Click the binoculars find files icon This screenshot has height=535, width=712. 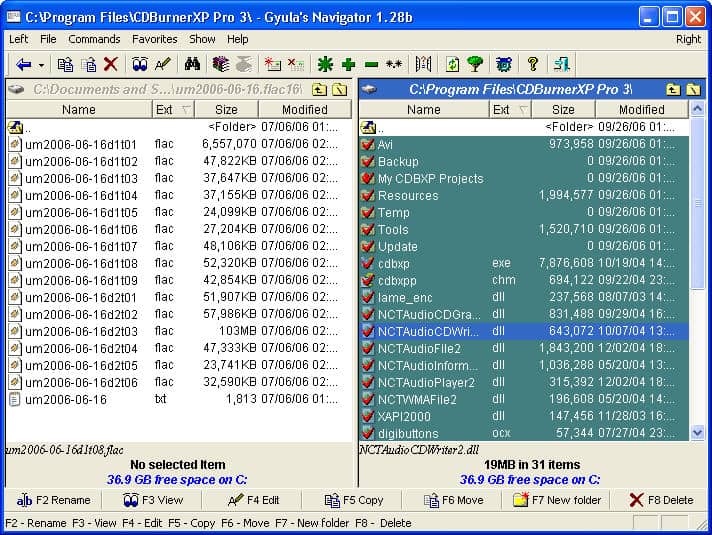pyautogui.click(x=192, y=64)
